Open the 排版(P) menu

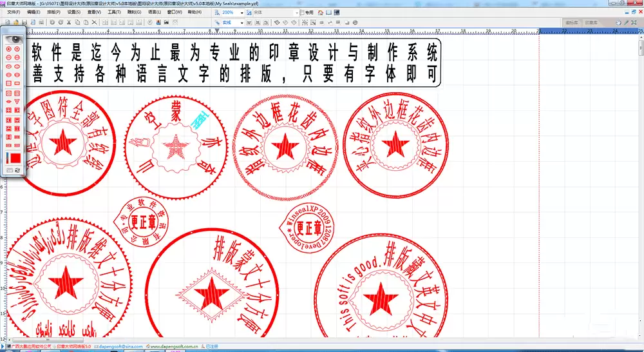pyautogui.click(x=53, y=12)
